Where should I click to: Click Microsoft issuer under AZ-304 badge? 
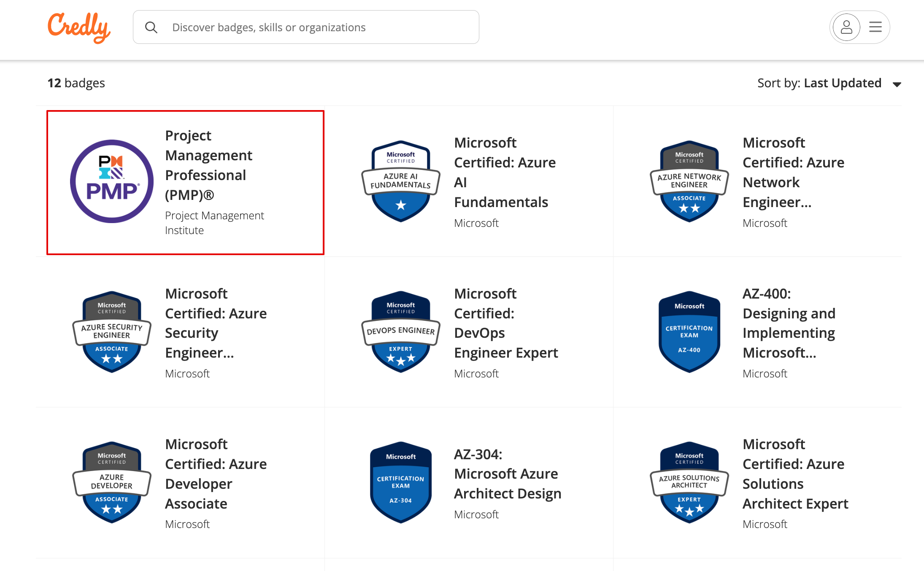click(x=476, y=514)
